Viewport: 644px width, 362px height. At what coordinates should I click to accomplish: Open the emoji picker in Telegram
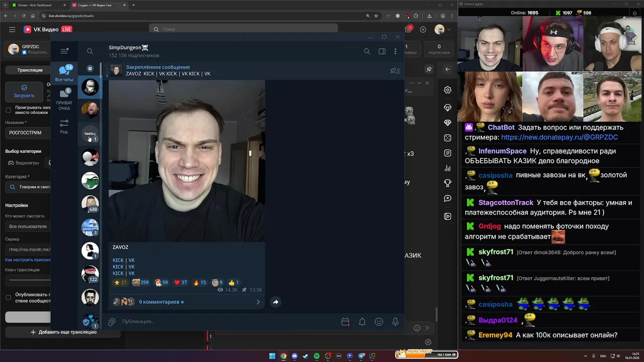coord(379,322)
